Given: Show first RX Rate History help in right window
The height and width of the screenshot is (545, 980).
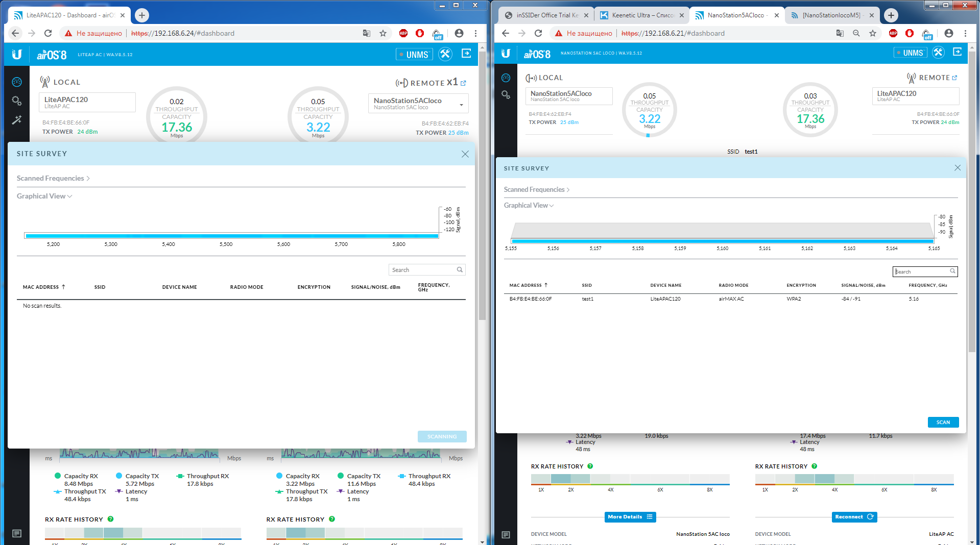Looking at the screenshot, I should click(590, 466).
